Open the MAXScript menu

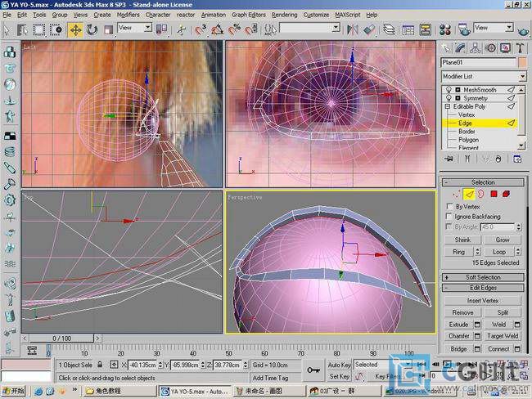tap(347, 15)
